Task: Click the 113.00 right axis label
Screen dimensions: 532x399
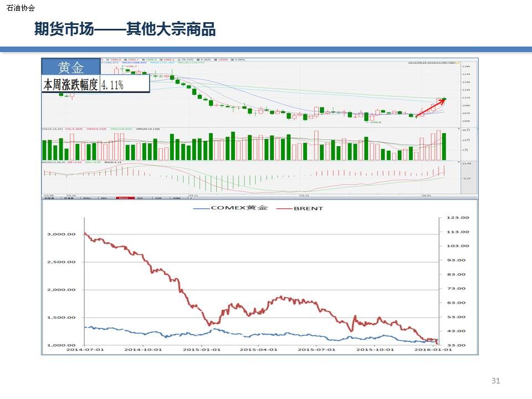Action: (x=458, y=232)
